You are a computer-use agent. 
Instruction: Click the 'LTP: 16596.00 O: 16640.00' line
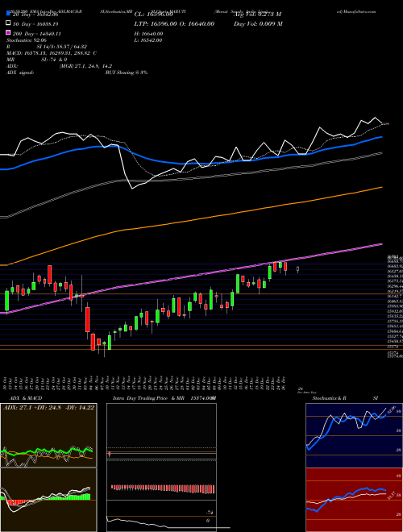point(174,23)
